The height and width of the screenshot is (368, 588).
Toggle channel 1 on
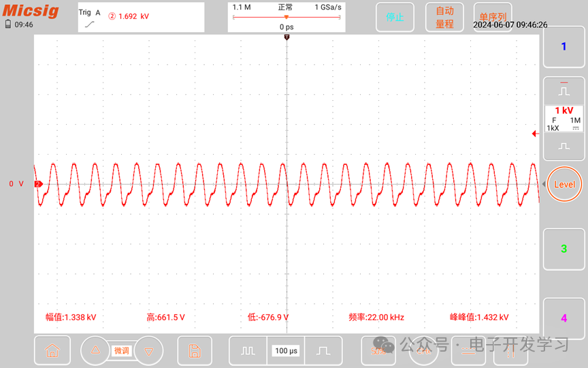563,47
